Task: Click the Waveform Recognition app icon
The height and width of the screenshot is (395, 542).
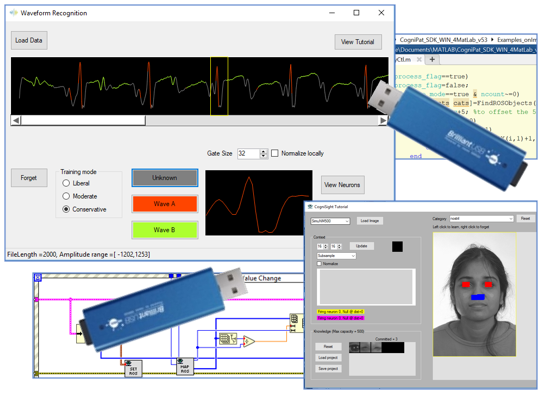Action: [x=14, y=13]
